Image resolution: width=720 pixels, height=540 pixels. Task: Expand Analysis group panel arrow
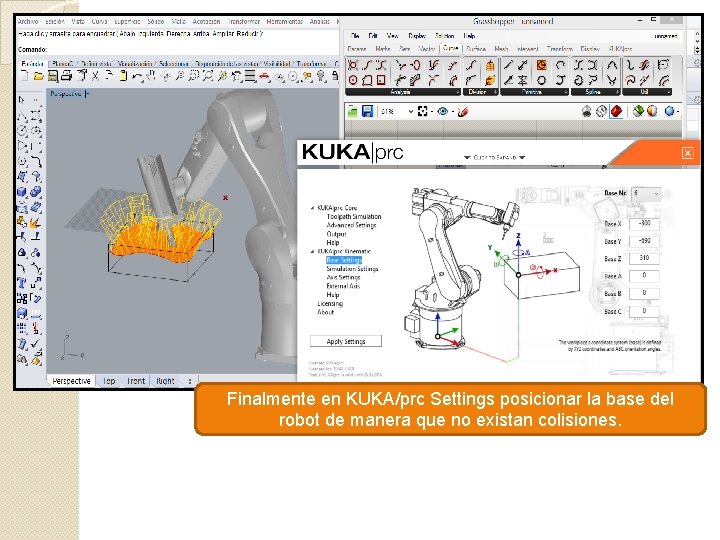tap(457, 92)
